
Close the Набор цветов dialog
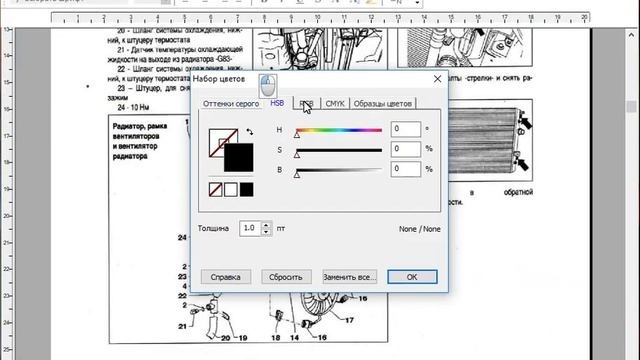(437, 79)
